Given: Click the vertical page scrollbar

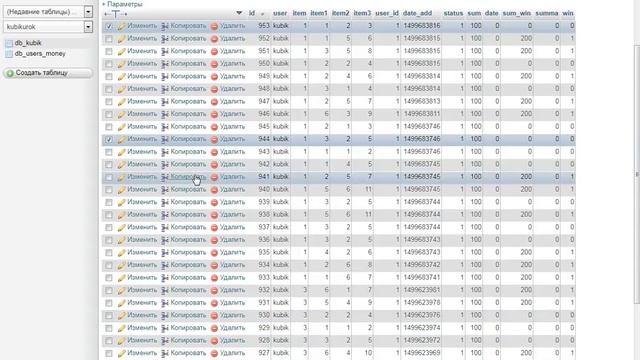Looking at the screenshot, I should 637,173.
